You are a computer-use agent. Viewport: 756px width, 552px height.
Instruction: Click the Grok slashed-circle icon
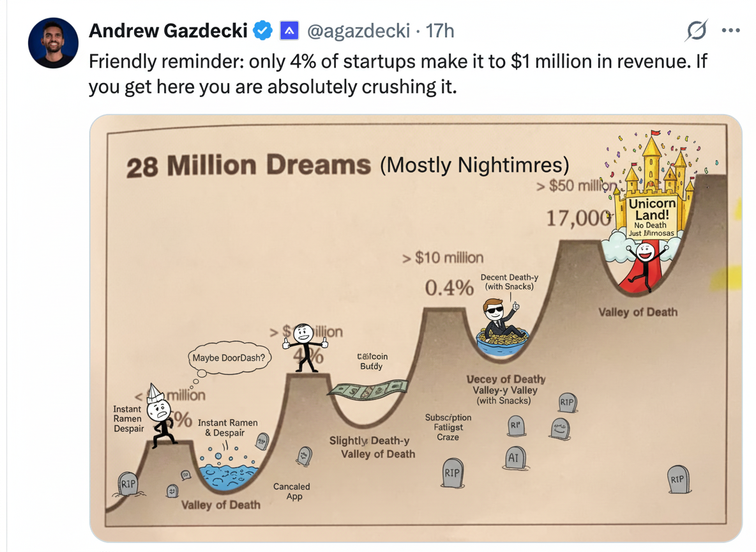pos(696,31)
